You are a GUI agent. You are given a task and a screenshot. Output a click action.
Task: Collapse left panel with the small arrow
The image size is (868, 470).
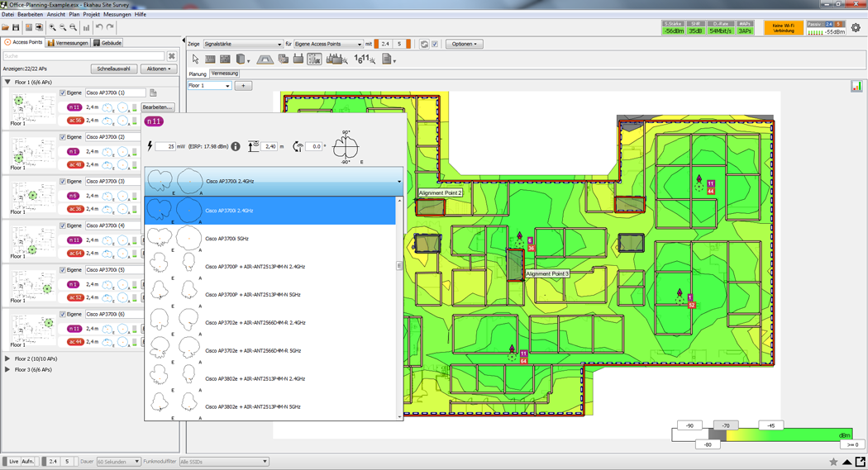tap(184, 40)
